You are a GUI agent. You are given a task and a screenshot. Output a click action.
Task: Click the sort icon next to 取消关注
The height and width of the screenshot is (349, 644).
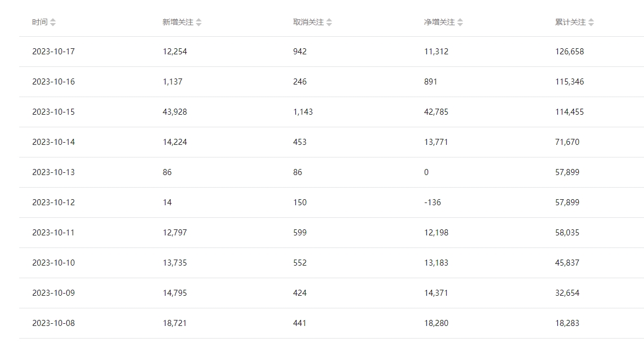(x=329, y=22)
